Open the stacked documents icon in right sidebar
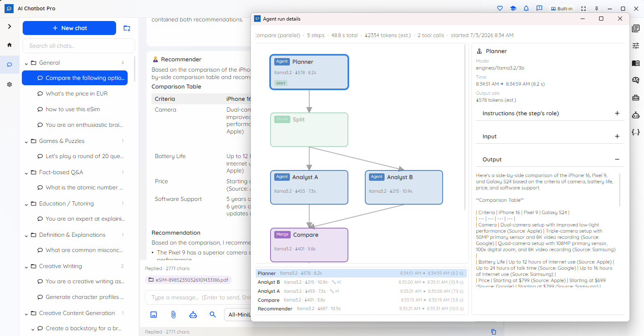 click(636, 28)
